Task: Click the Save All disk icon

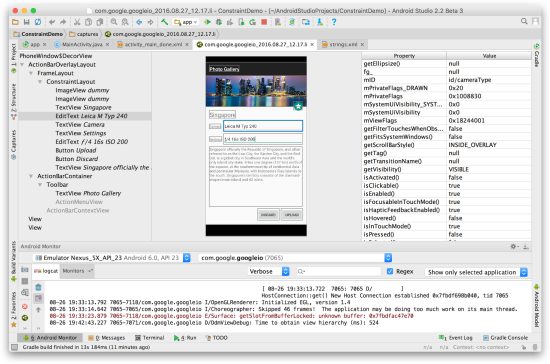Action: 26,22
